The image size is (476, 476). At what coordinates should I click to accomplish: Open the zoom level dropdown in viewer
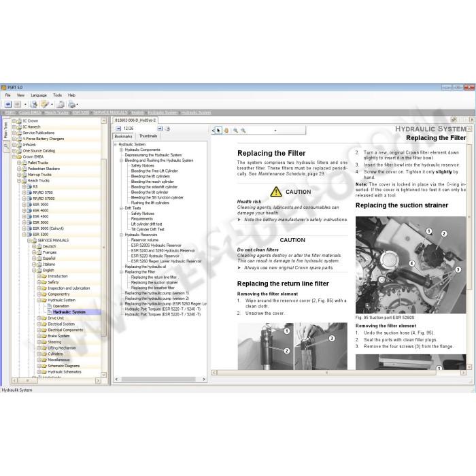pyautogui.click(x=275, y=131)
